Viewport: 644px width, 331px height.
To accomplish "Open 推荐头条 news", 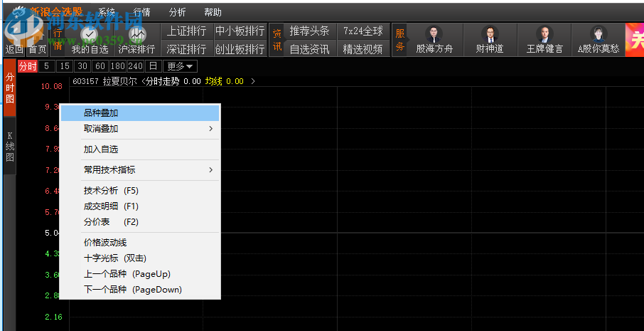I will (309, 31).
